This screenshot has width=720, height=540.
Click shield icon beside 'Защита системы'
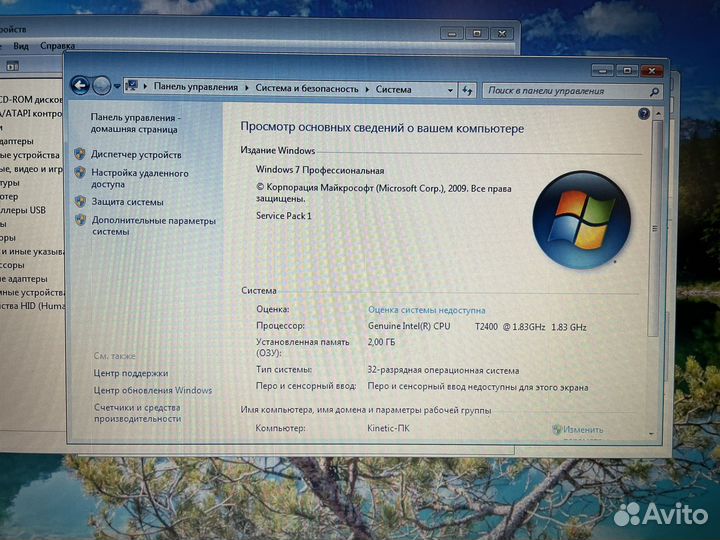click(80, 201)
